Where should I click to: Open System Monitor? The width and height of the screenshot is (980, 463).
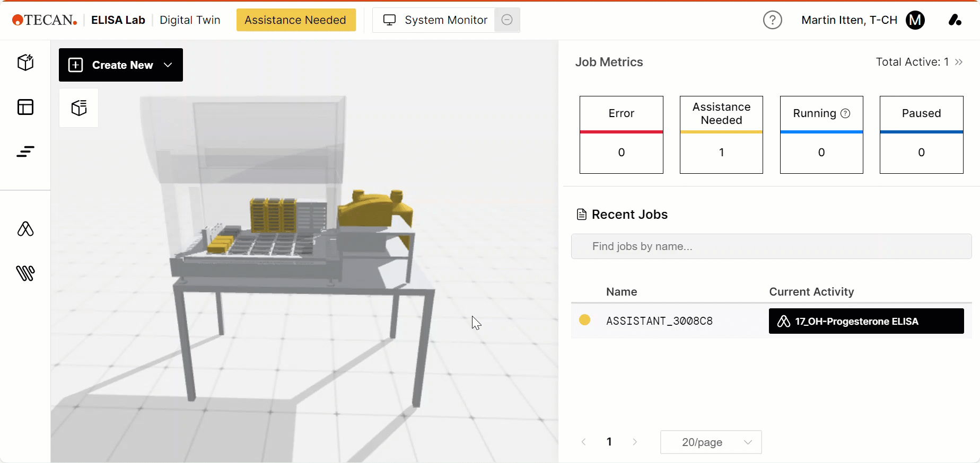click(435, 20)
